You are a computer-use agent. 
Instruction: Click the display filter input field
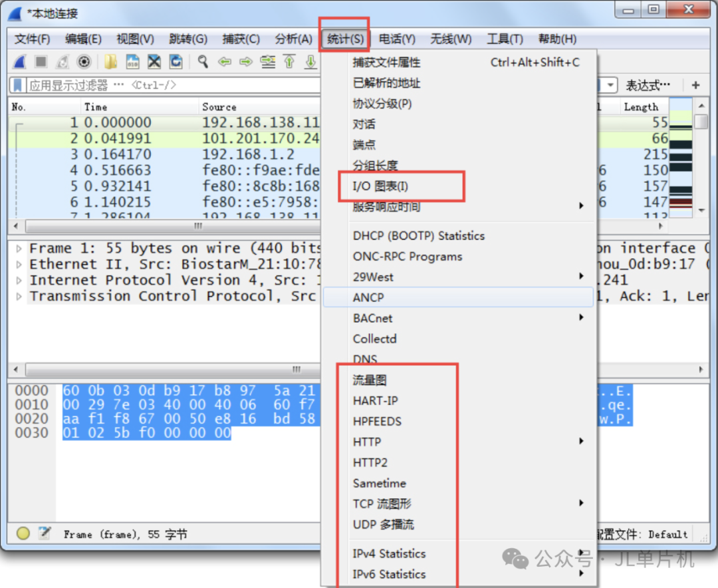(x=266, y=84)
